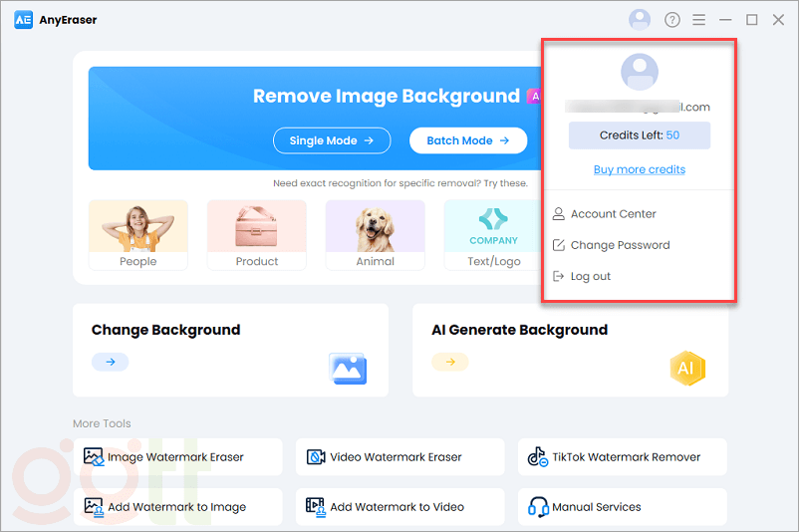Open the hamburger menu in title bar
This screenshot has width=799, height=532.
tap(699, 20)
